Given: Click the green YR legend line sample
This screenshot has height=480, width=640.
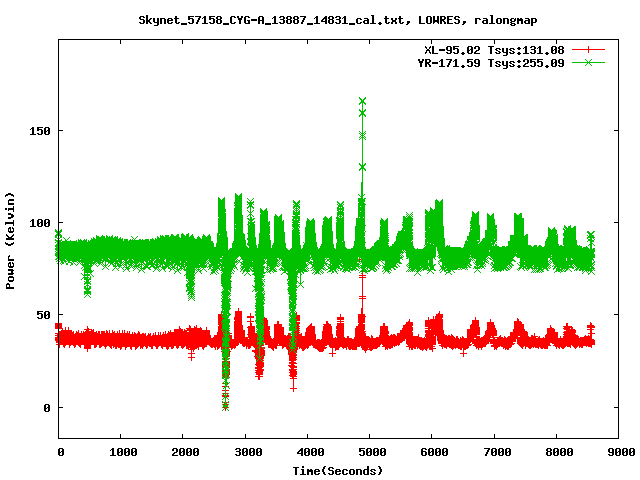Looking at the screenshot, I should [588, 62].
